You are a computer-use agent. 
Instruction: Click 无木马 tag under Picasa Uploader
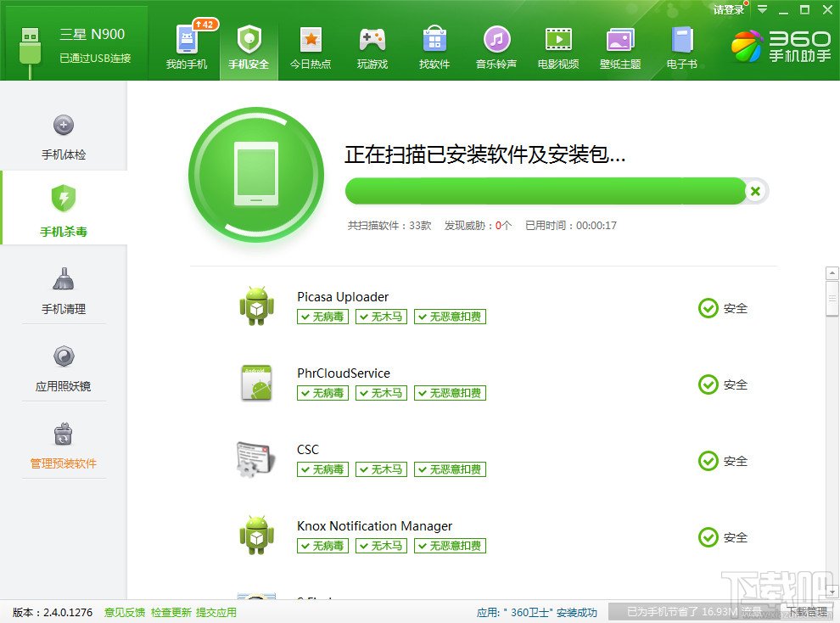(x=382, y=317)
